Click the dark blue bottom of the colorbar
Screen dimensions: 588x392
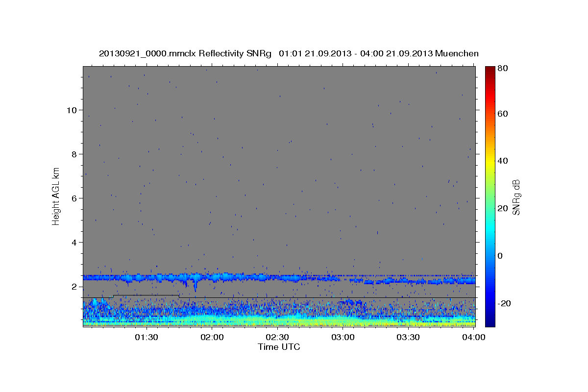tap(490, 321)
